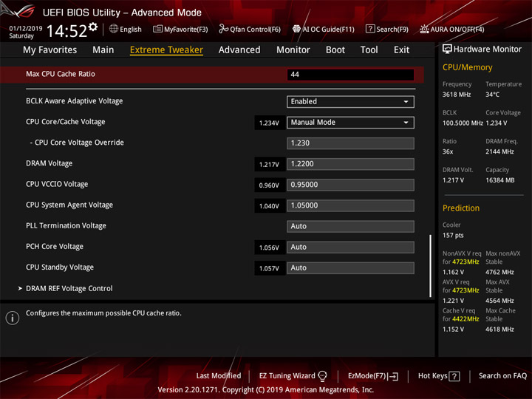532x399 pixels.
Task: Click the CPU Standby Voltage field
Action: coord(350,268)
